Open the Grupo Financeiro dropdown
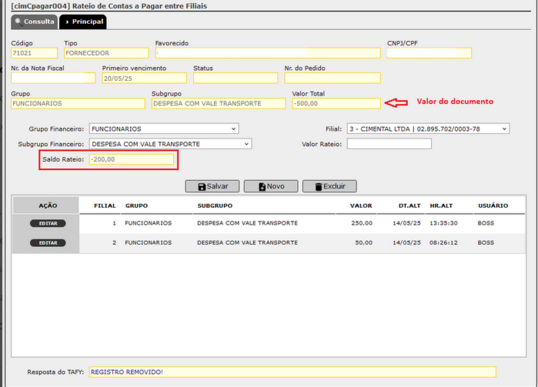The height and width of the screenshot is (387, 538). coord(164,129)
